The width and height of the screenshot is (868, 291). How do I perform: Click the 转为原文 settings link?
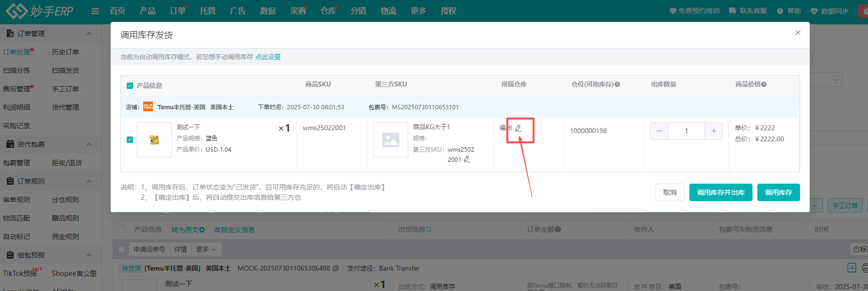188,230
